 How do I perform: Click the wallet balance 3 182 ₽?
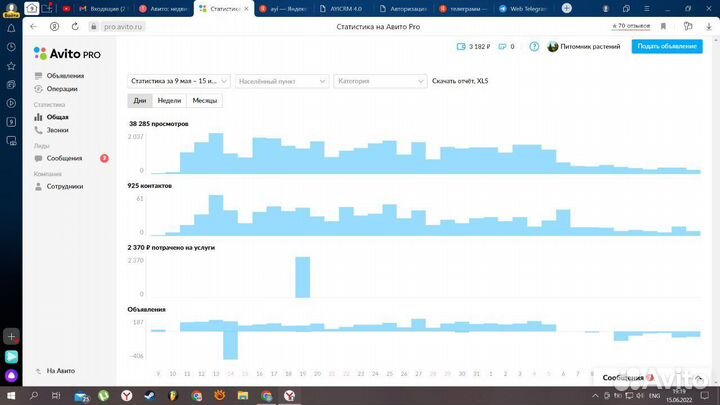point(473,47)
